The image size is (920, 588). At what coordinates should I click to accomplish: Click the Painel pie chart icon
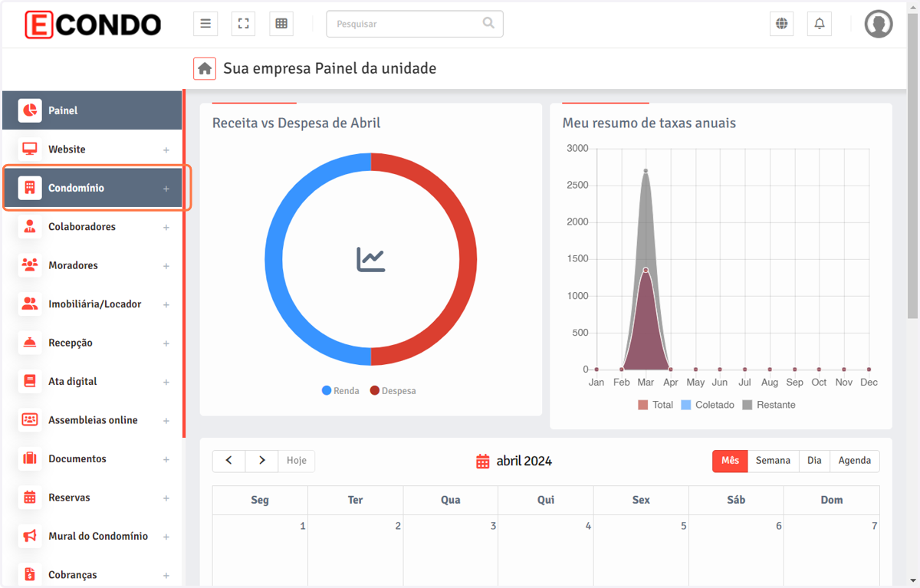click(30, 110)
